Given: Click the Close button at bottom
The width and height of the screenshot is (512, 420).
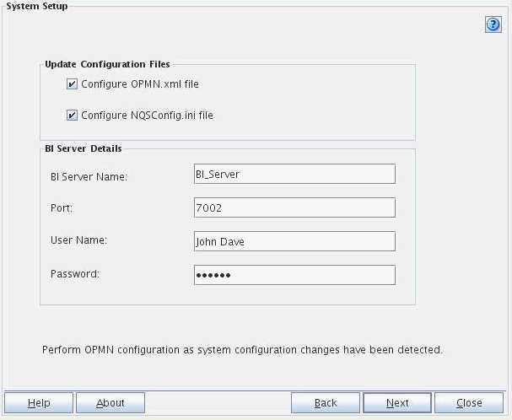Looking at the screenshot, I should 469,403.
